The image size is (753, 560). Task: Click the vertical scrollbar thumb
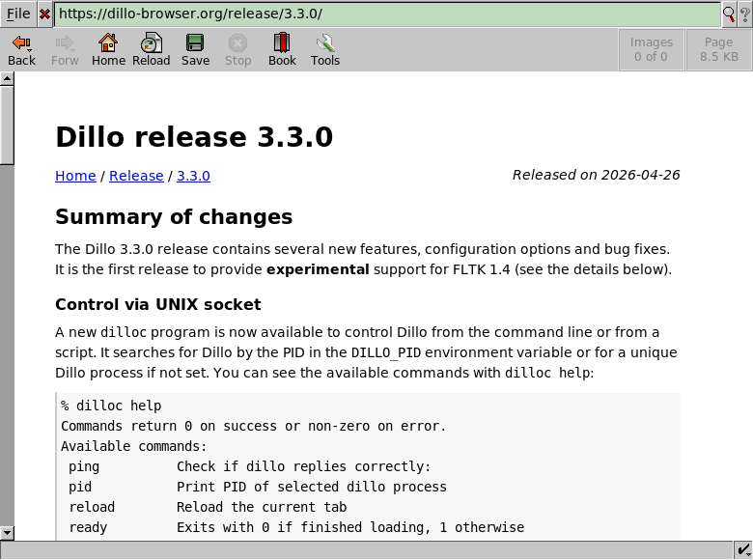click(x=7, y=126)
